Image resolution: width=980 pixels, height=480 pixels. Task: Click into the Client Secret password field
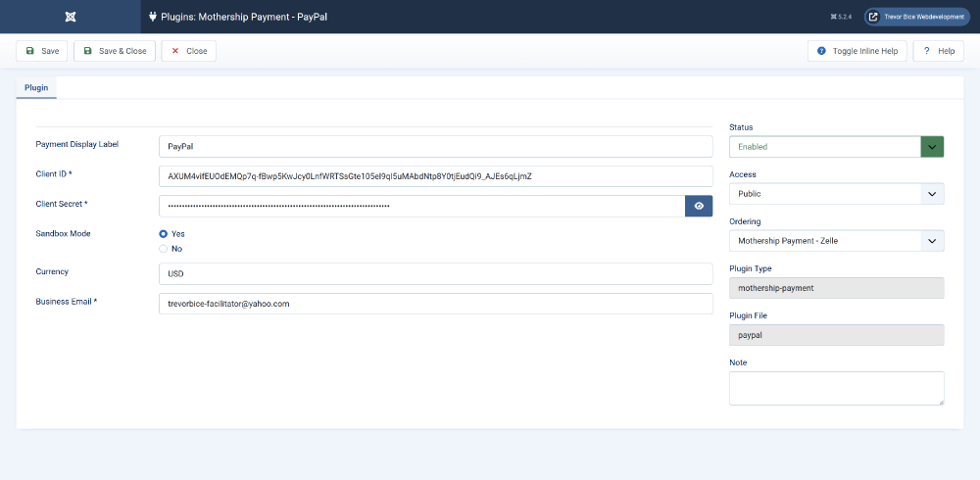pos(421,207)
